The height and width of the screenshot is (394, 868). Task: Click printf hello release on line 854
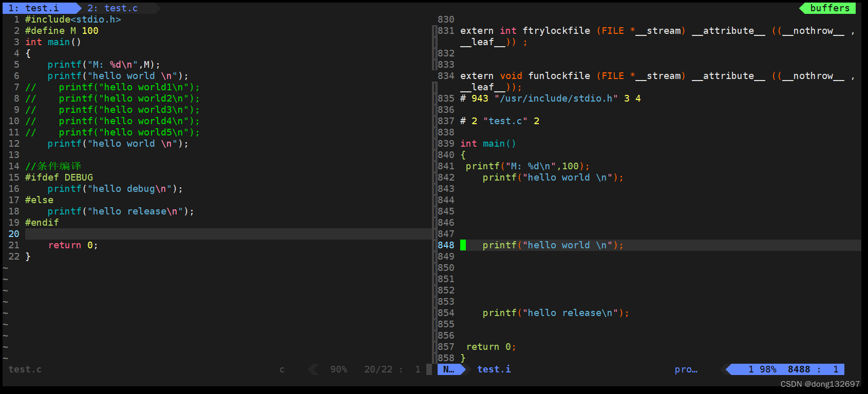tap(556, 313)
